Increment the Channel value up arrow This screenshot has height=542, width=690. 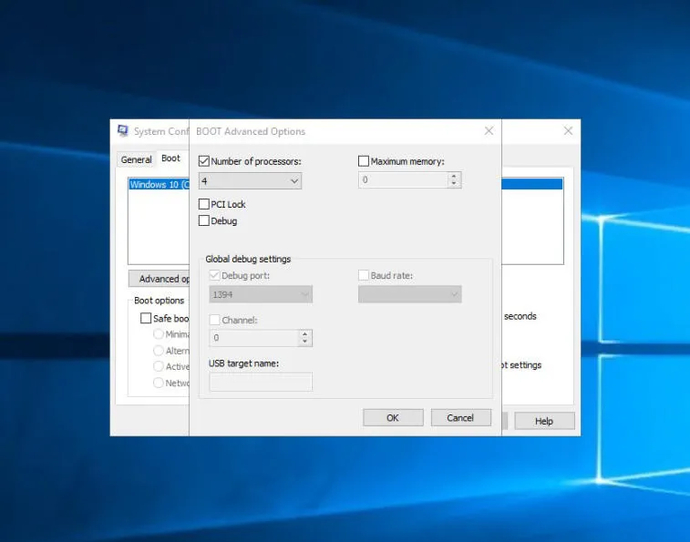click(305, 334)
